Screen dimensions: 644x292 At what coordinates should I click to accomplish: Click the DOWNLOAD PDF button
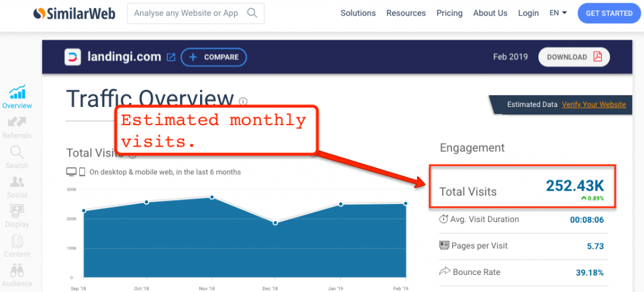point(574,57)
